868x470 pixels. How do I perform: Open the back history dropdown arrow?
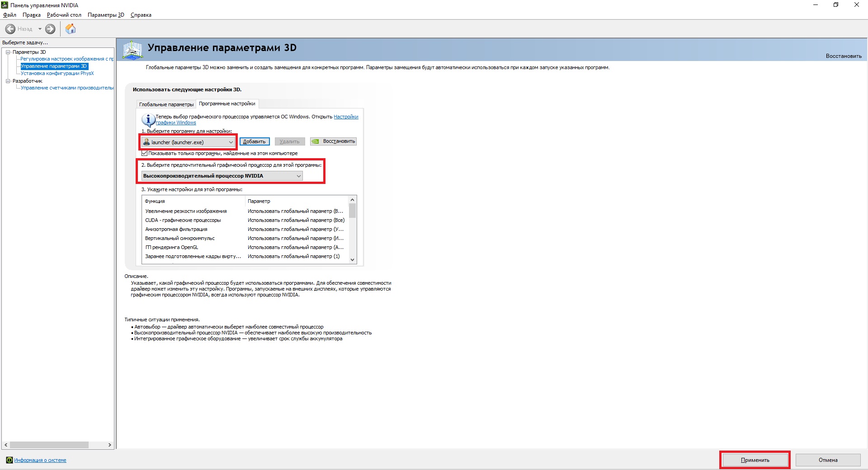pyautogui.click(x=40, y=29)
